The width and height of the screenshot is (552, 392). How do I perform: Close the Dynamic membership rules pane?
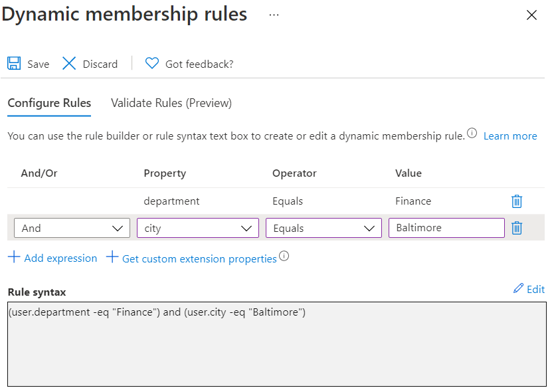point(531,15)
